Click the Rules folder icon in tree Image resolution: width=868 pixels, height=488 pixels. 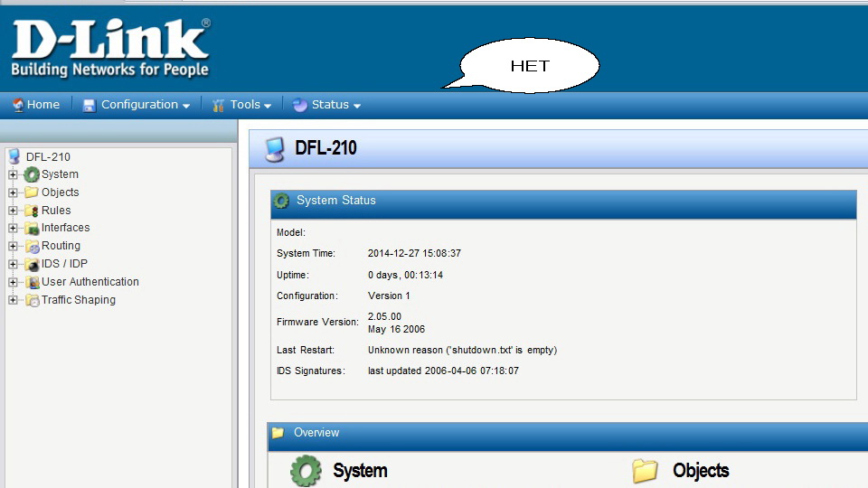(x=32, y=211)
